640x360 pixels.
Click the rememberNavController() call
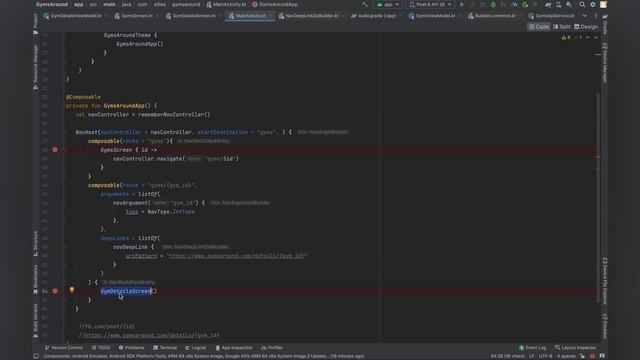(174, 115)
